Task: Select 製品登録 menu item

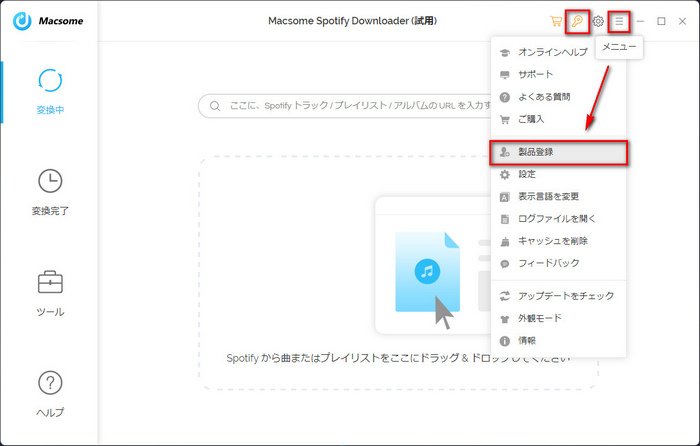Action: click(558, 152)
